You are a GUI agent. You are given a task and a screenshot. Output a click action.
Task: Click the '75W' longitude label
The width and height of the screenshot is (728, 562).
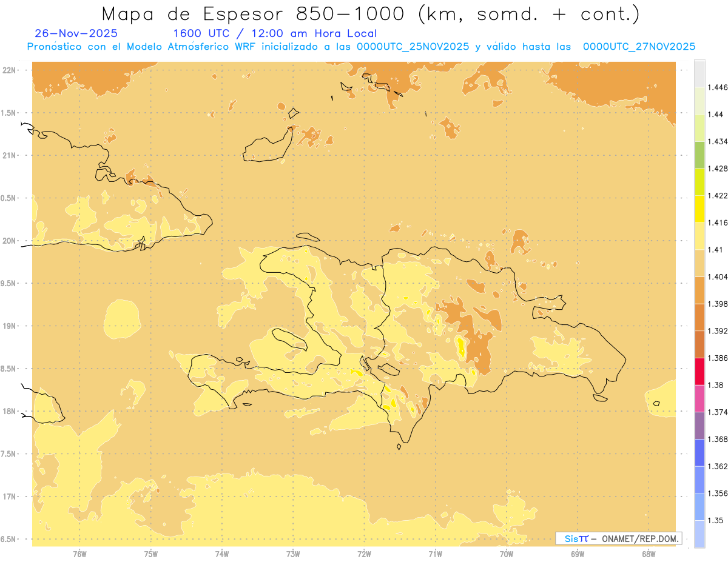(150, 554)
